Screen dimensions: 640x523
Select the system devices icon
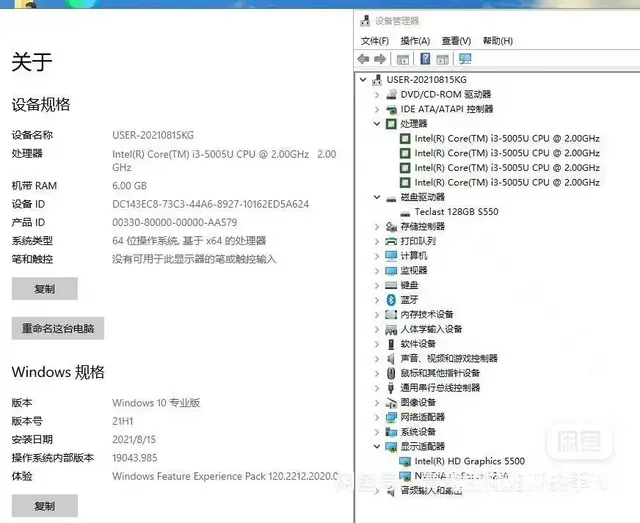coord(391,432)
